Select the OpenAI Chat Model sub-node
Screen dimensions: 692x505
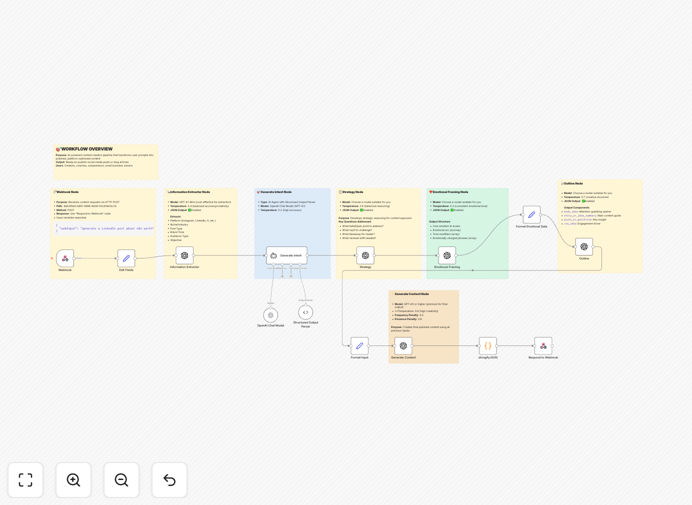point(271,315)
